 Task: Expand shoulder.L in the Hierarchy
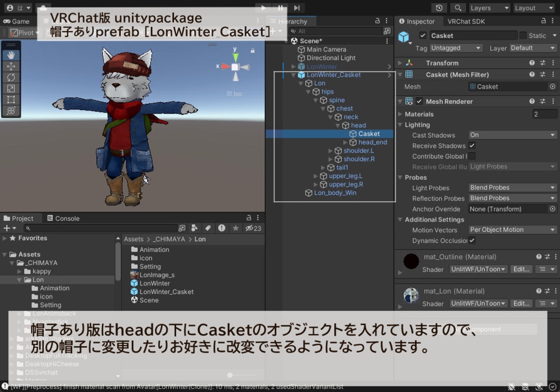[330, 151]
